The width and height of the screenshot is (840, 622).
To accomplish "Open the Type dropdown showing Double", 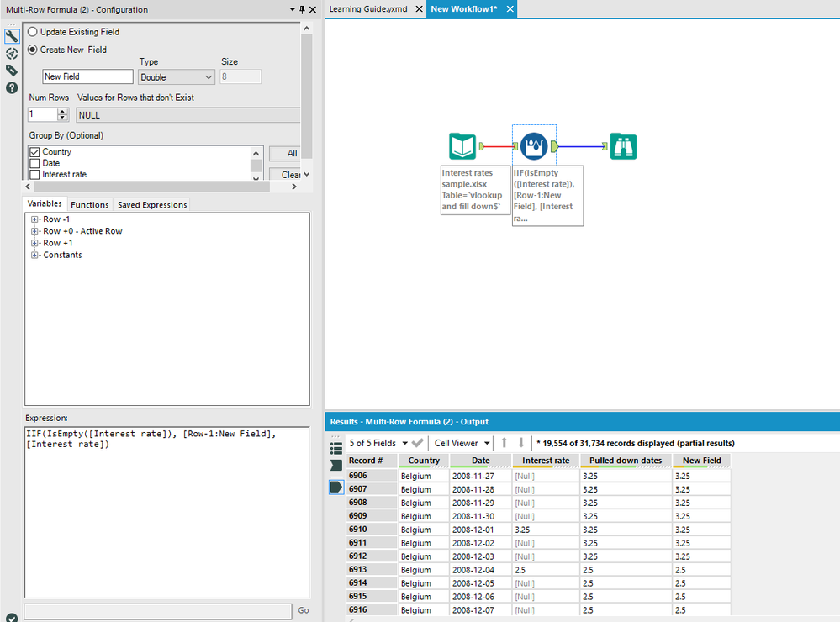I will 177,77.
